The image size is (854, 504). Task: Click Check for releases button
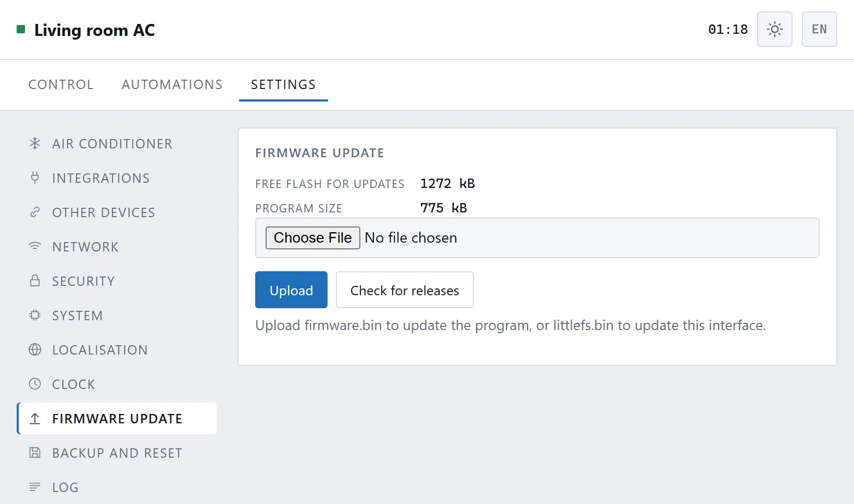click(405, 290)
